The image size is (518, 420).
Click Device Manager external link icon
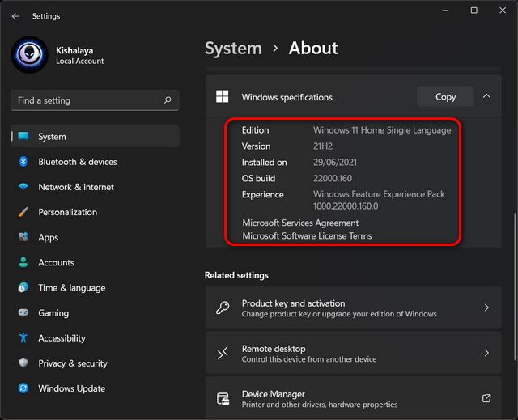click(486, 398)
